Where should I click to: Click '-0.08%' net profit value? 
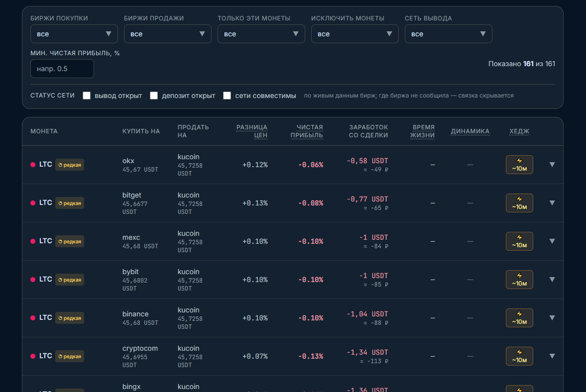click(x=311, y=203)
